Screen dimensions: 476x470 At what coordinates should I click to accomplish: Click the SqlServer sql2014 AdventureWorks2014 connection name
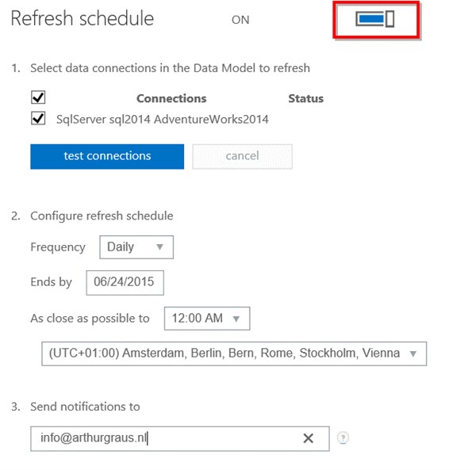point(163,120)
